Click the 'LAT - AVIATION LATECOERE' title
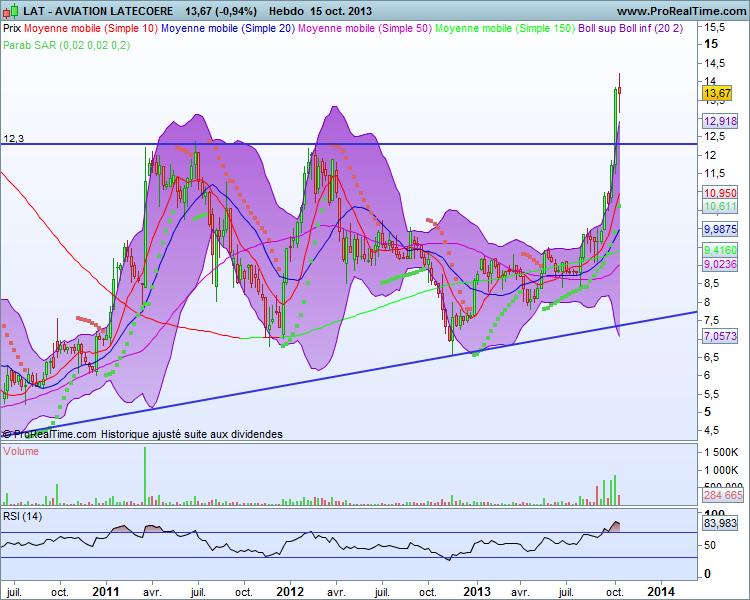Image resolution: width=750 pixels, height=600 pixels. coord(98,11)
